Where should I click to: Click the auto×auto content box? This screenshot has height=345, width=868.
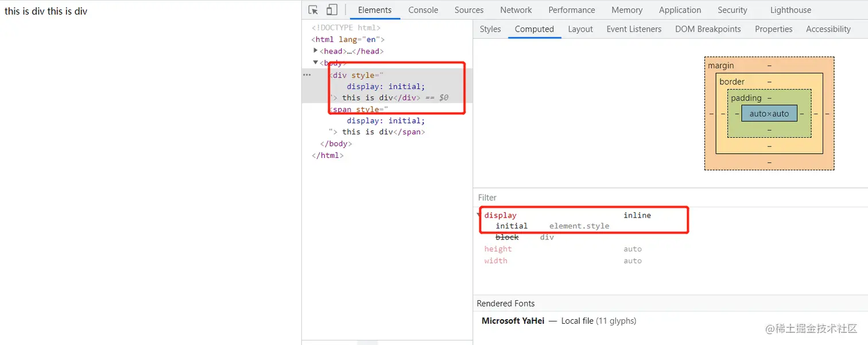(769, 113)
